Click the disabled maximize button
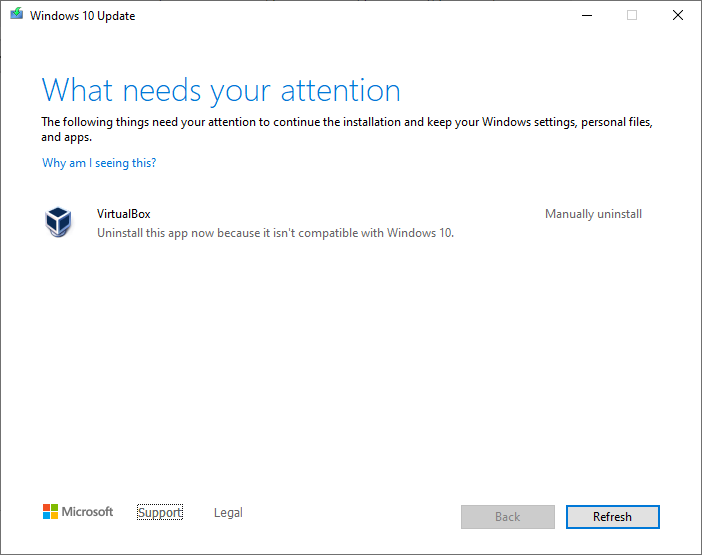This screenshot has height=555, width=702. click(x=632, y=16)
